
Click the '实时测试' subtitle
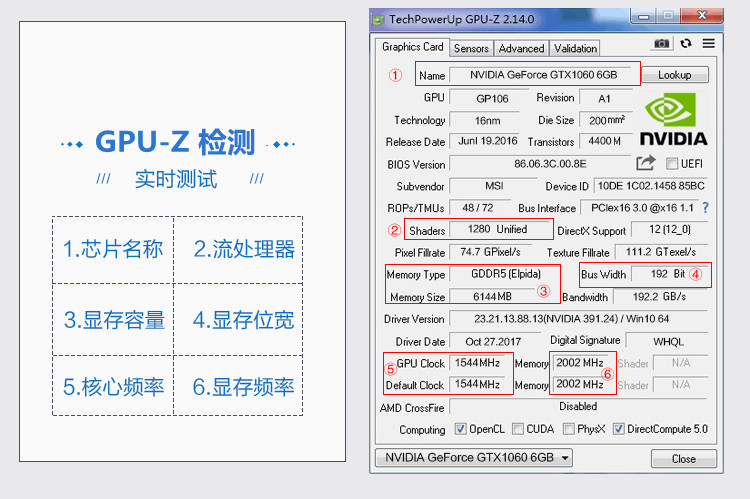point(176,179)
